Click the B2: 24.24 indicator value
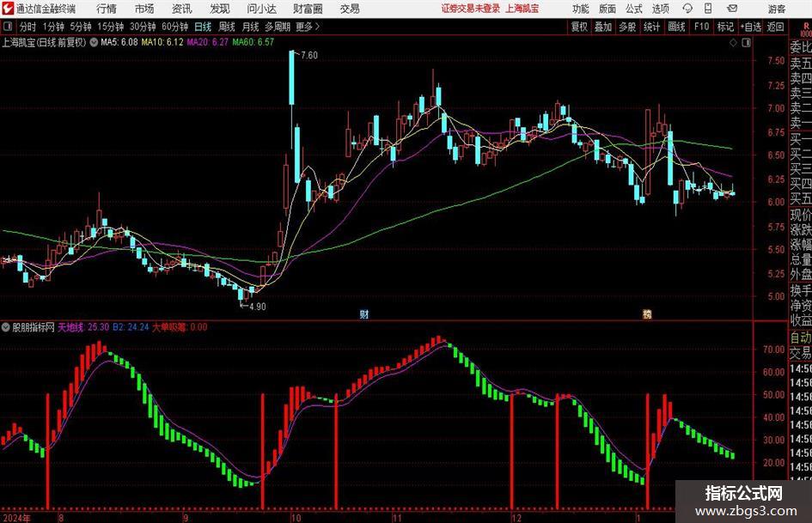The height and width of the screenshot is (523, 812). click(131, 327)
